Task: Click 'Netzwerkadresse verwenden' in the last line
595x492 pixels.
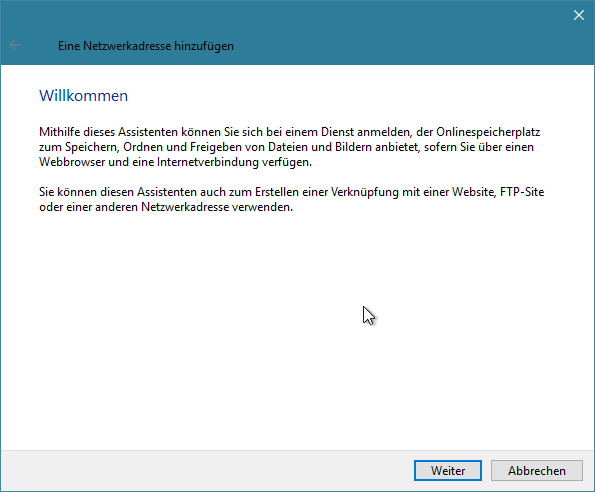Action: (x=217, y=207)
